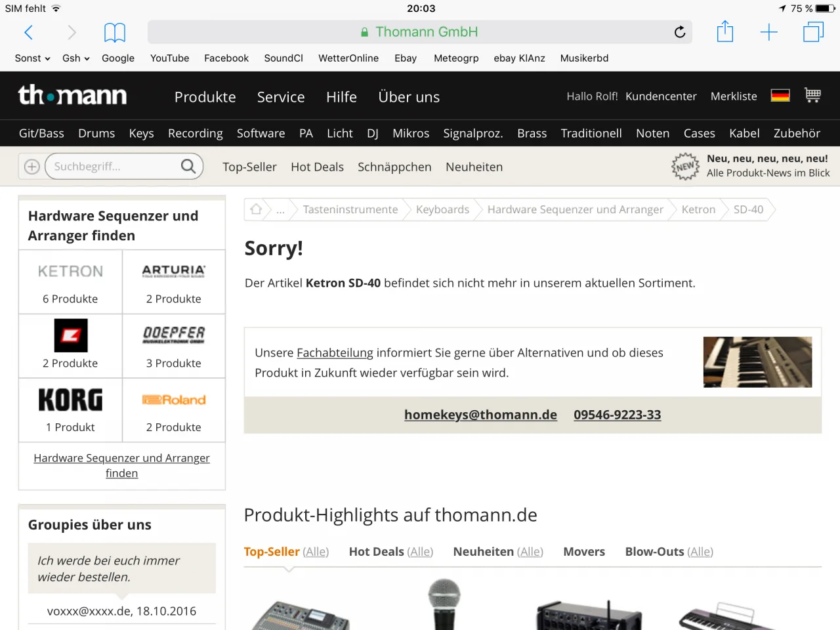840x630 pixels.
Task: Click the NEW badge icon
Action: pyautogui.click(x=685, y=166)
